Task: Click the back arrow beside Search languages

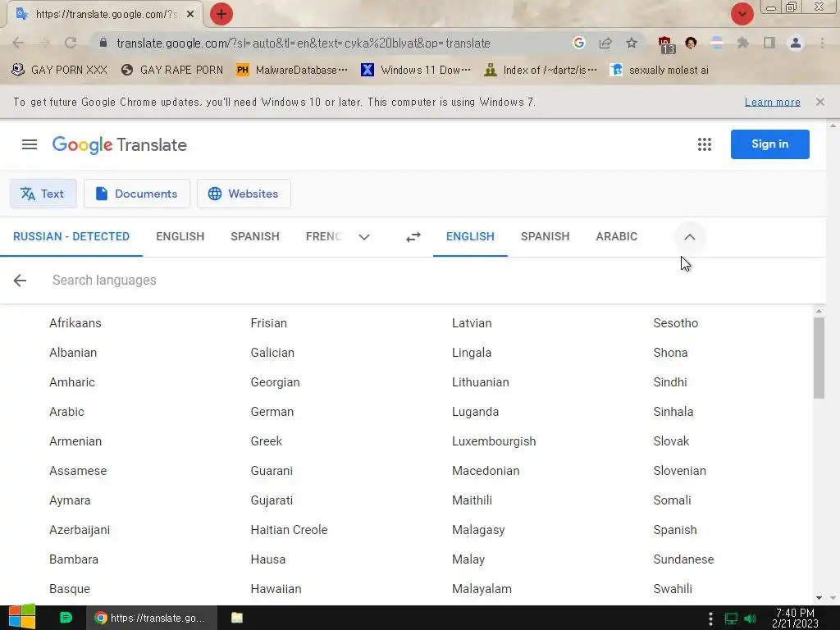Action: coord(20,281)
